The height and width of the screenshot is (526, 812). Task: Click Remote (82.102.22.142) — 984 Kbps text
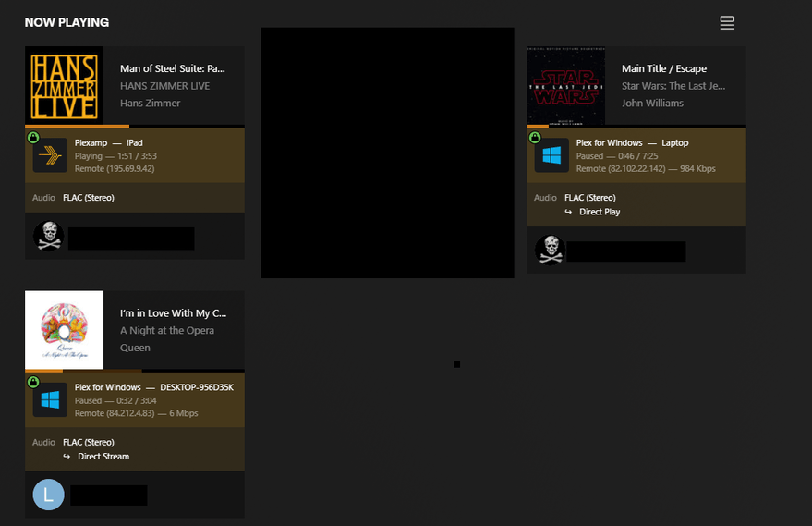point(646,168)
